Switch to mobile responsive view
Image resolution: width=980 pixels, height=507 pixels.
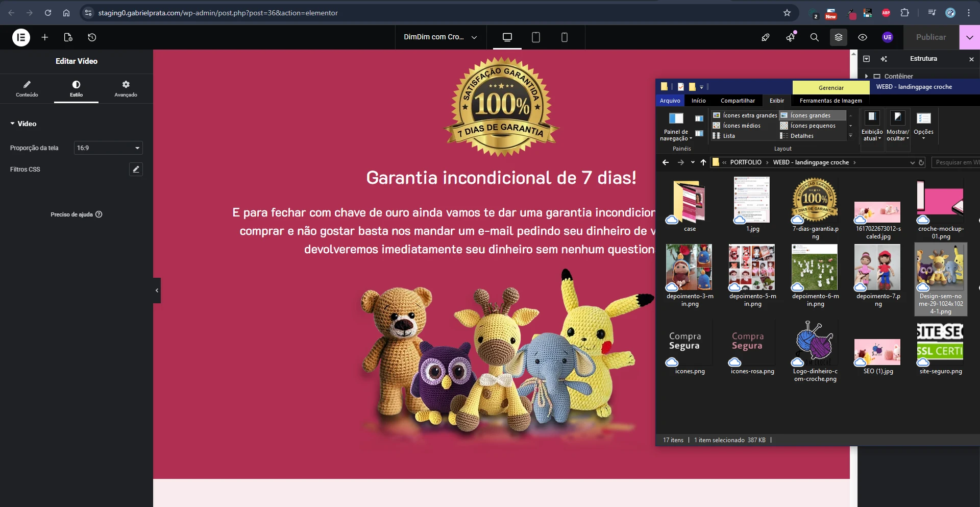coord(564,37)
